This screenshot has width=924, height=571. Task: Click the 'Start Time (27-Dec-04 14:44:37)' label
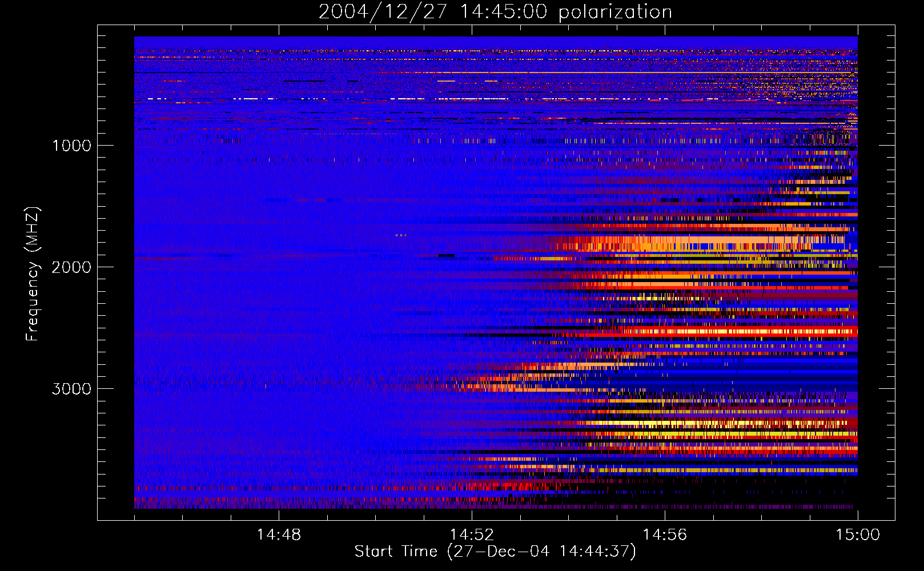click(x=495, y=552)
